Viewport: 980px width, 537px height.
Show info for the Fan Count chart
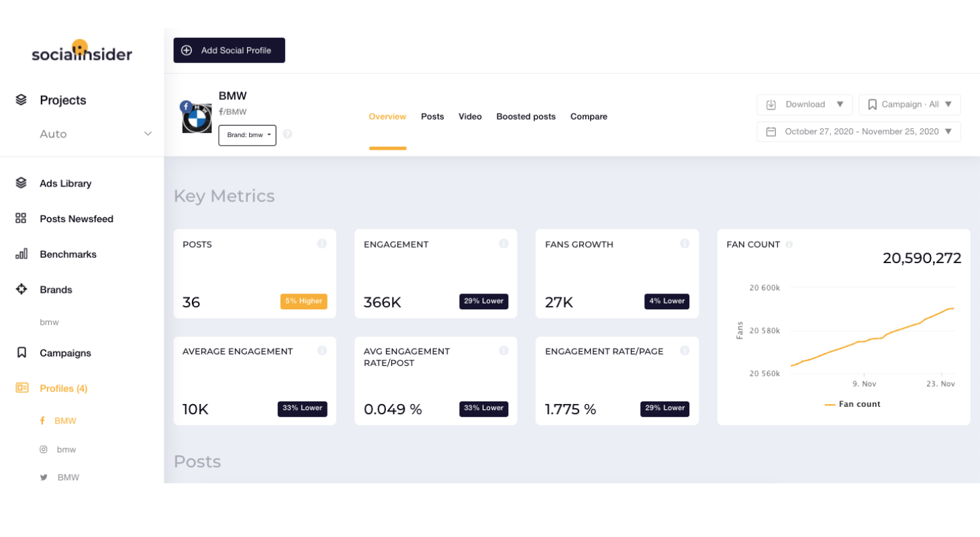tap(789, 244)
